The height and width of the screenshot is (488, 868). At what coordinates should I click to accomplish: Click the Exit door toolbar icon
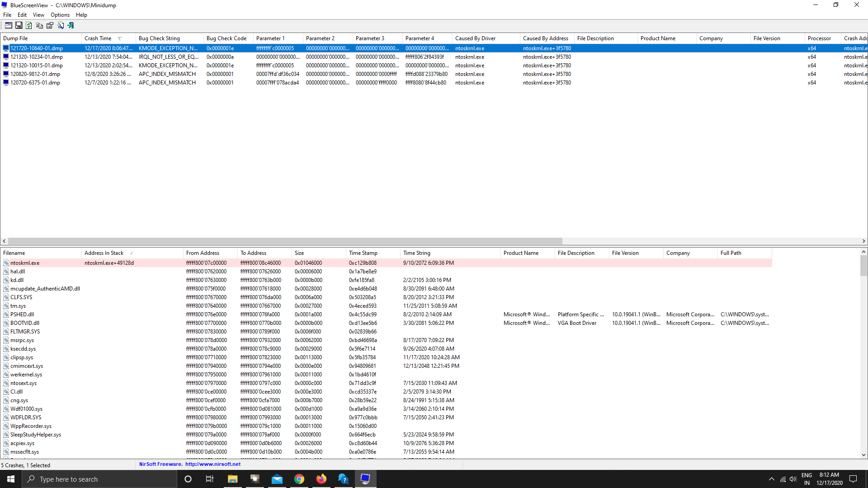click(x=71, y=26)
